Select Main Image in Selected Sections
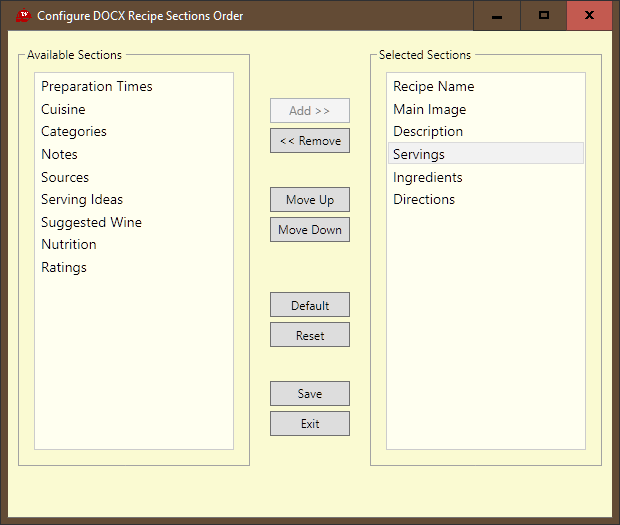This screenshot has height=525, width=620. pyautogui.click(x=429, y=109)
